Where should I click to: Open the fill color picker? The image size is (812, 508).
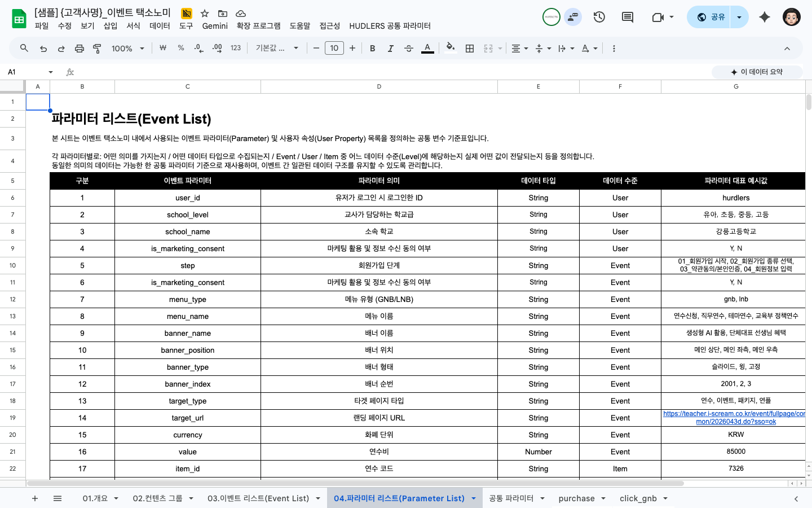[x=450, y=49]
